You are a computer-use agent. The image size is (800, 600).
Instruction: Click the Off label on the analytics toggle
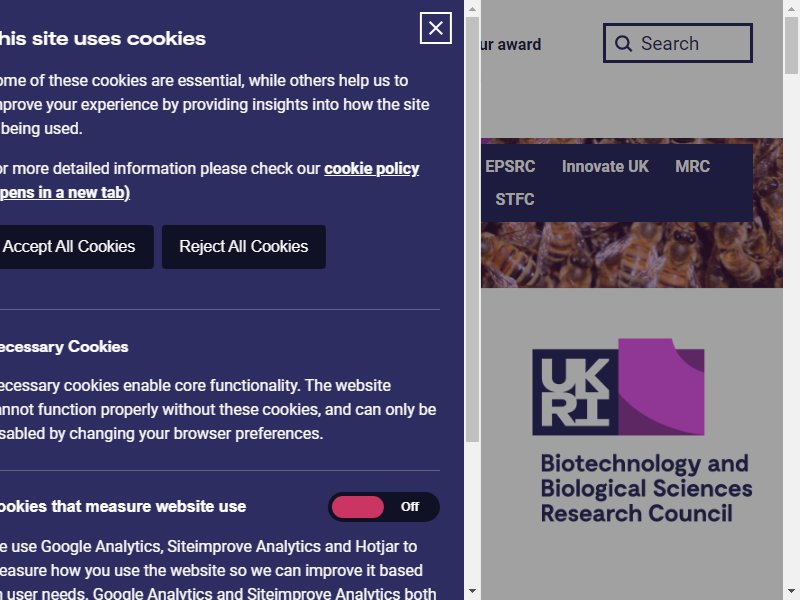(410, 507)
